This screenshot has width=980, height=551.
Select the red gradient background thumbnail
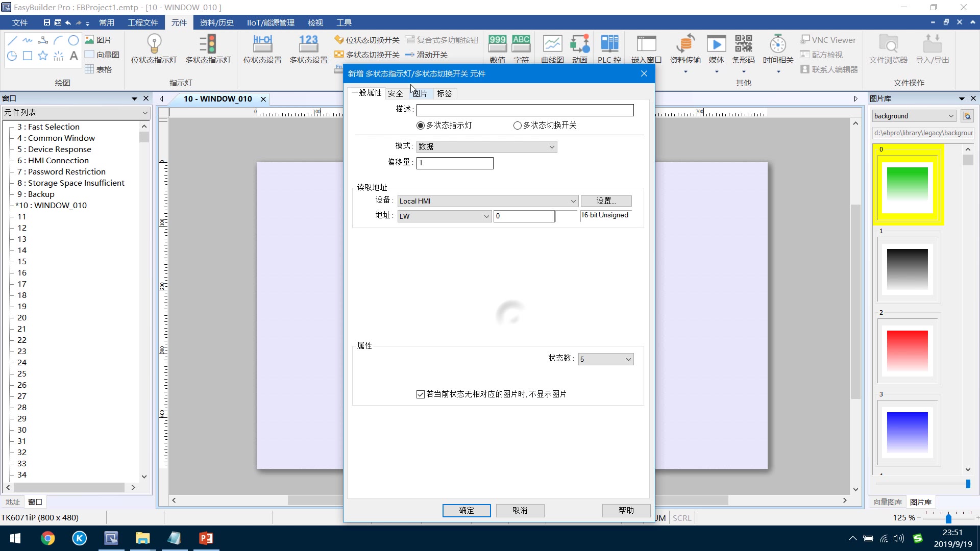pos(907,351)
